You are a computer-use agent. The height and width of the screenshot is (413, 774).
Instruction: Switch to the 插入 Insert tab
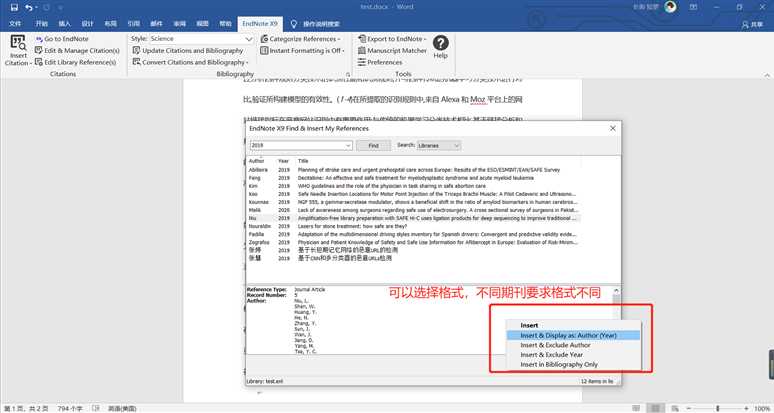click(x=65, y=24)
